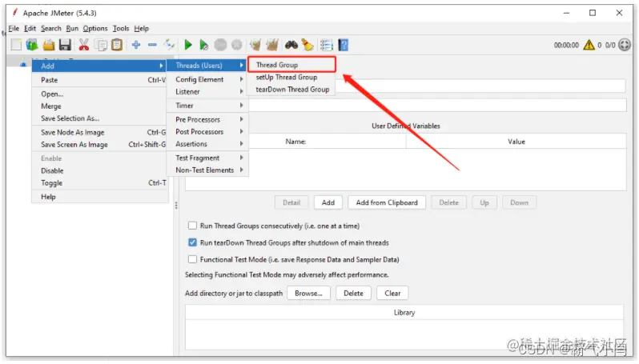
Task: Expand the Pre Processors submenu
Action: click(x=208, y=119)
